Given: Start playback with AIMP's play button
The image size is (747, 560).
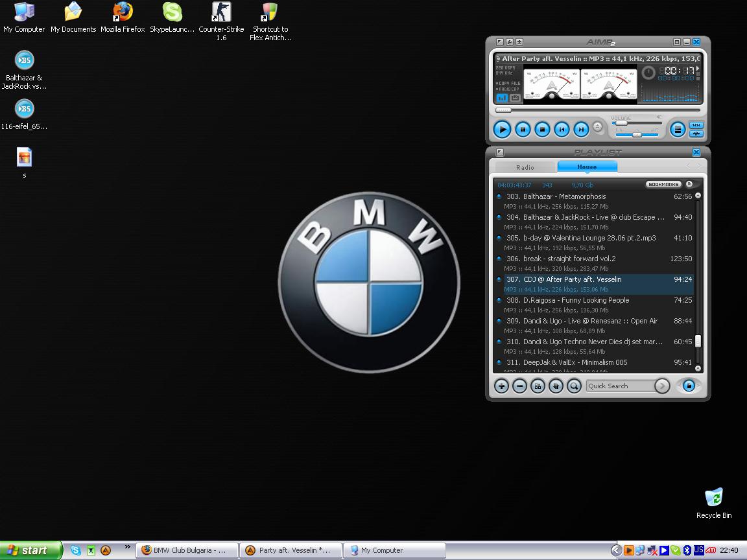Looking at the screenshot, I should point(502,129).
